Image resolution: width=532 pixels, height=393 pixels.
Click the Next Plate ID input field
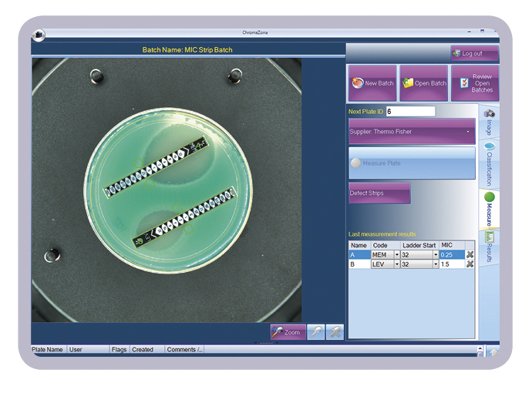click(x=410, y=112)
